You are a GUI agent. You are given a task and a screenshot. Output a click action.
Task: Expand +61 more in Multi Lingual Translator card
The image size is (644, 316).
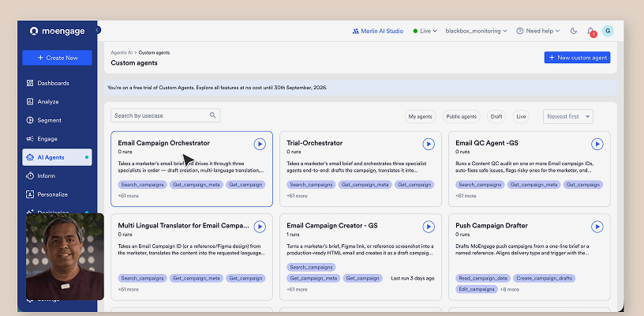point(128,289)
